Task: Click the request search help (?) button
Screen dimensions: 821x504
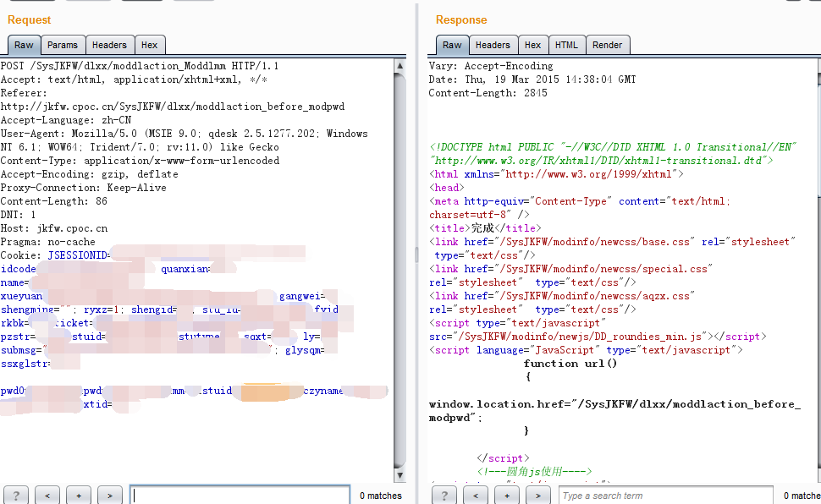Action: click(16, 495)
